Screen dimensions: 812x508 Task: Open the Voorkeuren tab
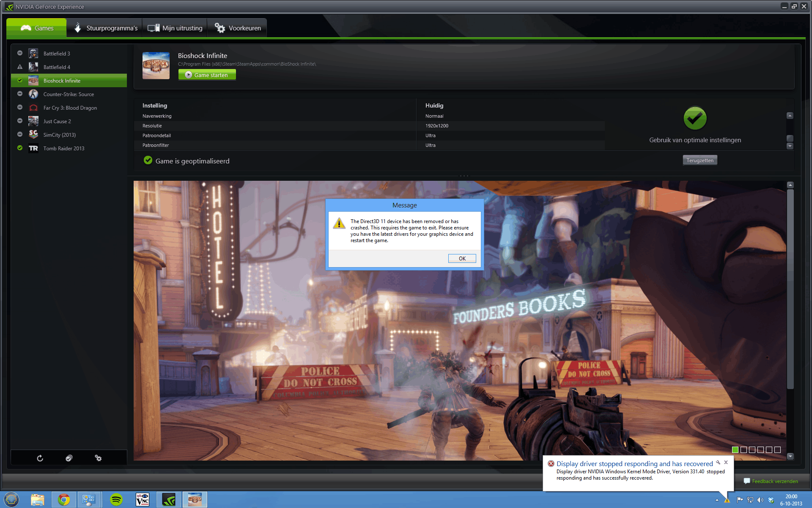coord(237,28)
